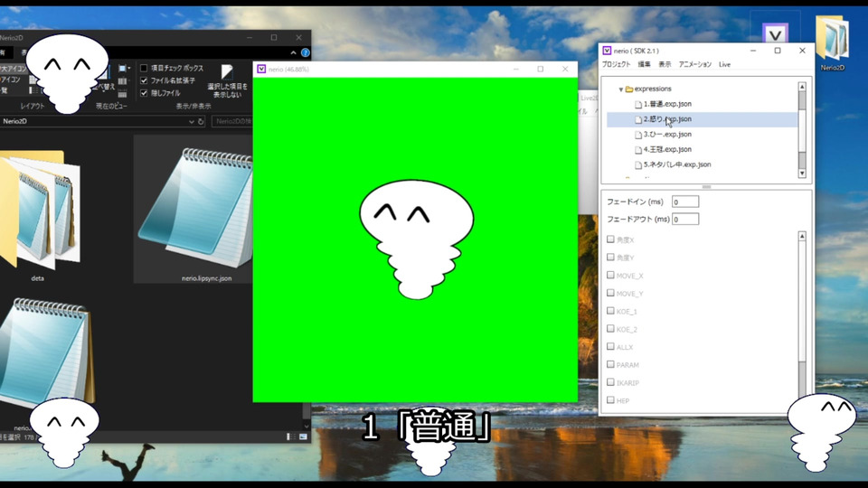Open the deta folder in Explorer
Viewport: 868px width, 488px height.
[x=40, y=216]
